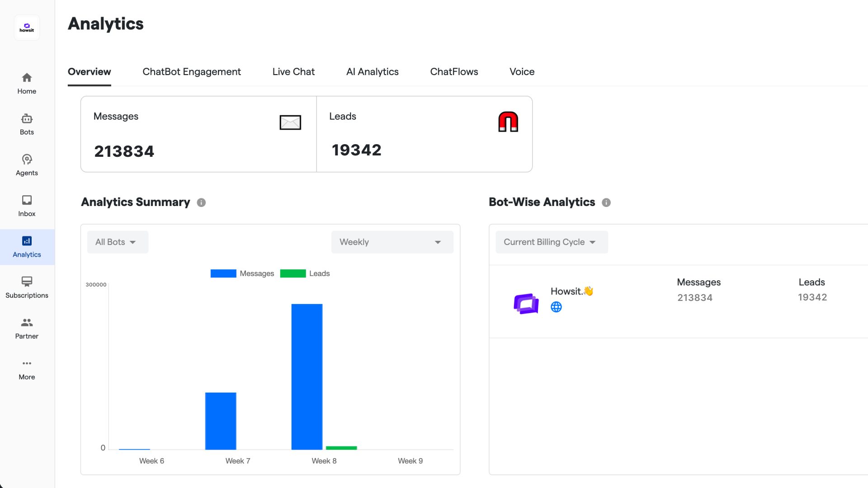Click the Messages value 213834 in Howsit row
The width and height of the screenshot is (868, 488).
[695, 298]
